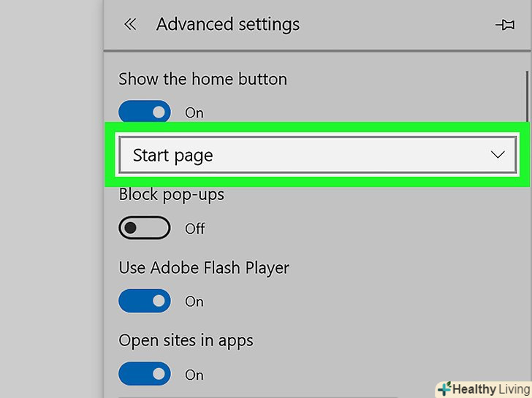Viewport: 532px width, 398px height.
Task: Click the Advanced settings heading
Action: [x=228, y=24]
